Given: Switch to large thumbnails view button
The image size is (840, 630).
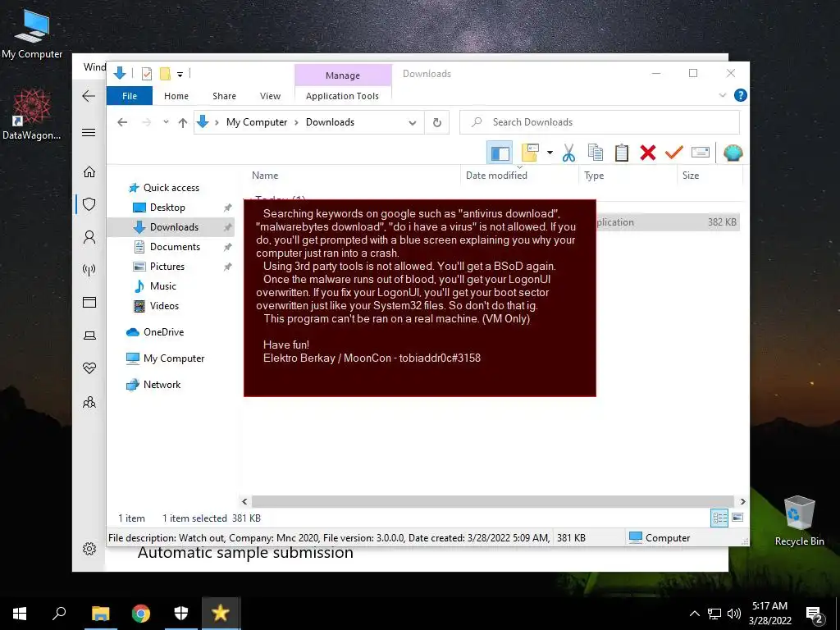Looking at the screenshot, I should [x=737, y=518].
